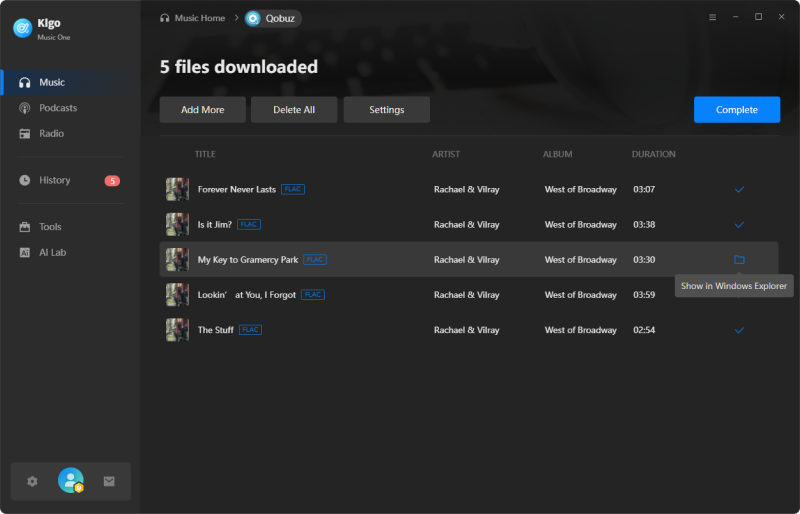
Task: Click the checkmark for The Stuff
Action: click(739, 330)
